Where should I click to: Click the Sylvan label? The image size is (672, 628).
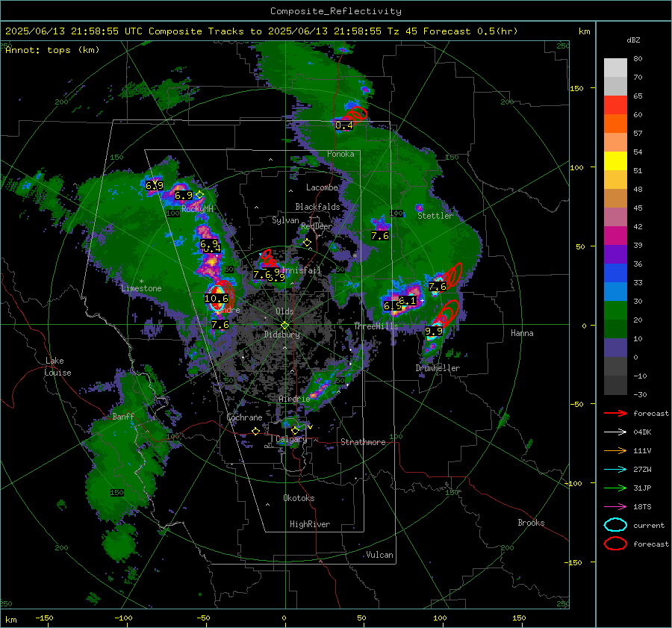coord(285,220)
